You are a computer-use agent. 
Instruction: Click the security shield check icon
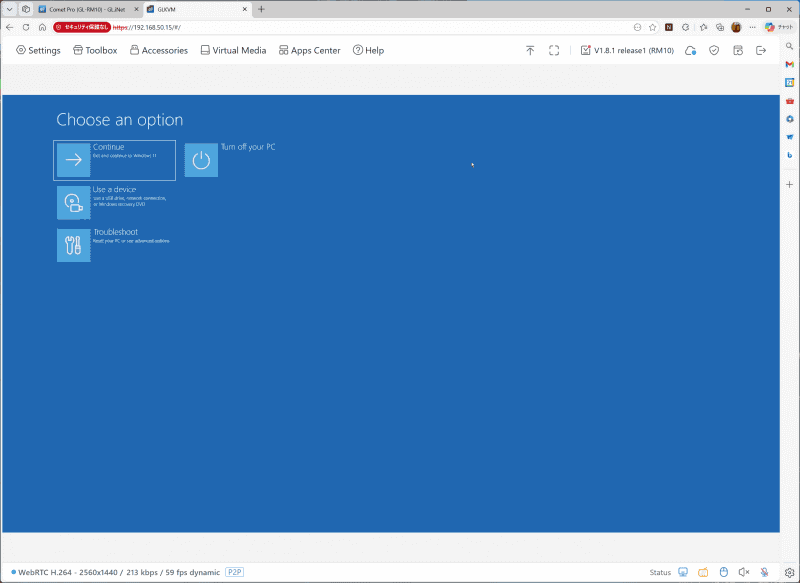coord(714,50)
